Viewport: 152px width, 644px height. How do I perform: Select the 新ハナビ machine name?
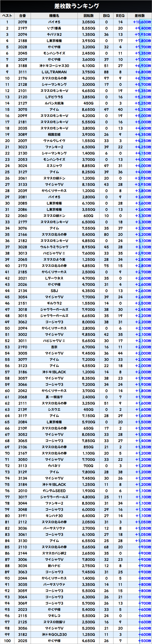[54, 566]
